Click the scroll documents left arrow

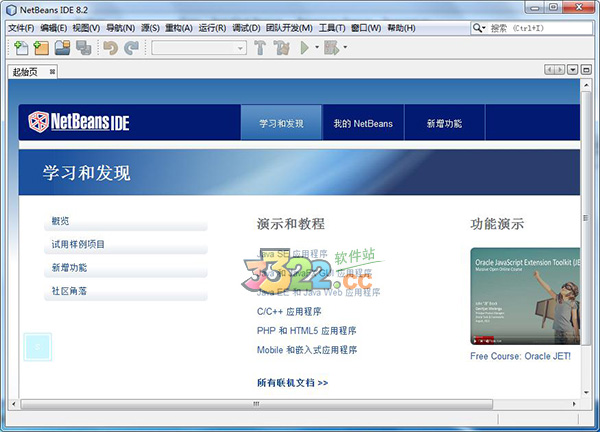click(549, 70)
